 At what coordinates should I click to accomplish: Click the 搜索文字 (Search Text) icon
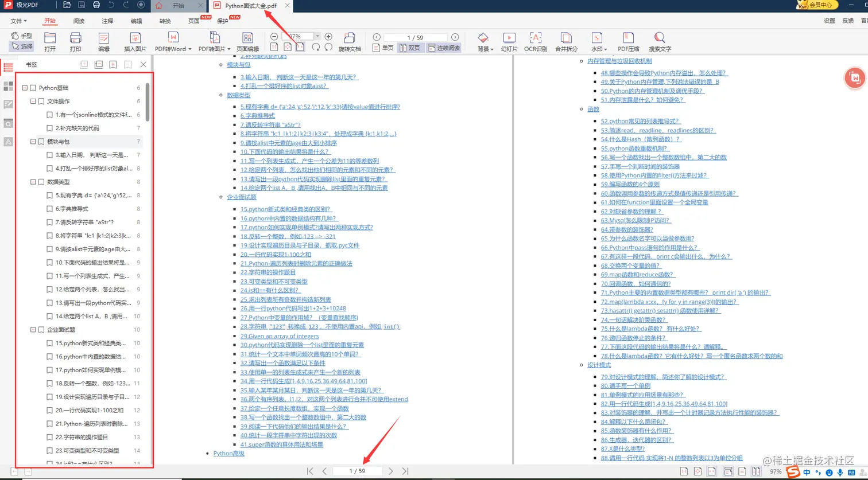pyautogui.click(x=661, y=41)
